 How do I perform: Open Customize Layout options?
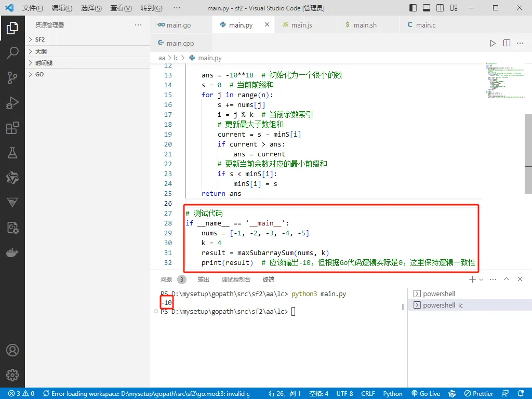coord(454,8)
